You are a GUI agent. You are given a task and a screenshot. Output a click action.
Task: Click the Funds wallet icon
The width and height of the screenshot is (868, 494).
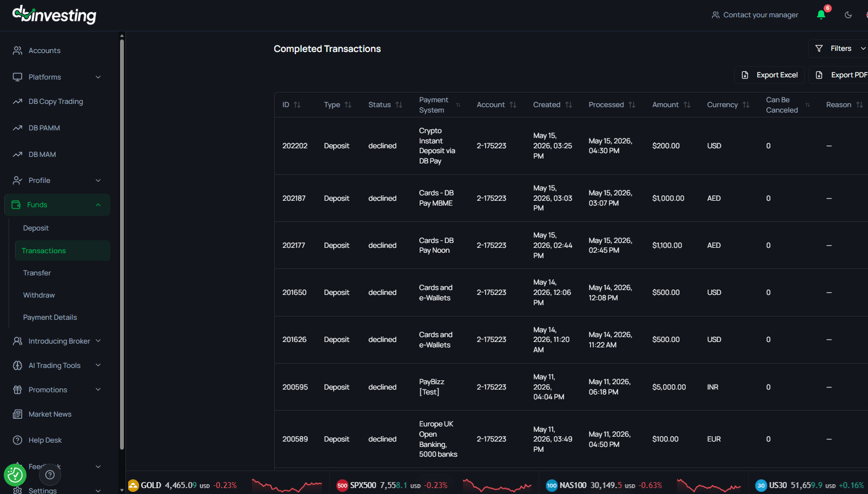(x=16, y=205)
